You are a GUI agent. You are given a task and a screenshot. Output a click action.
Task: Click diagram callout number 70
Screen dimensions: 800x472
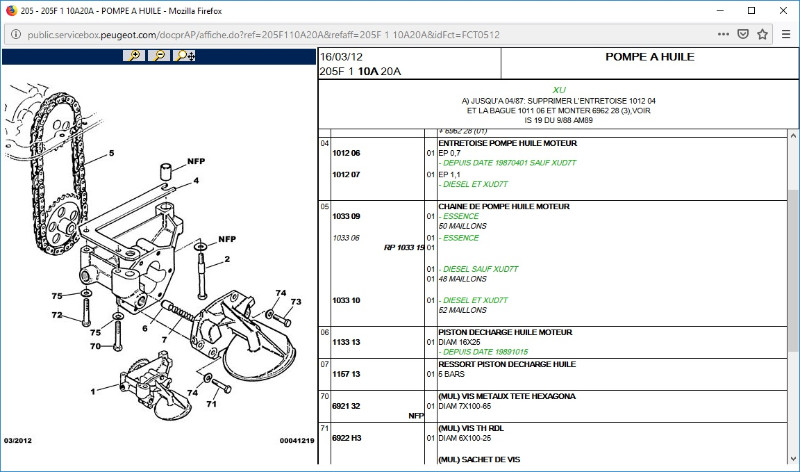click(x=95, y=346)
